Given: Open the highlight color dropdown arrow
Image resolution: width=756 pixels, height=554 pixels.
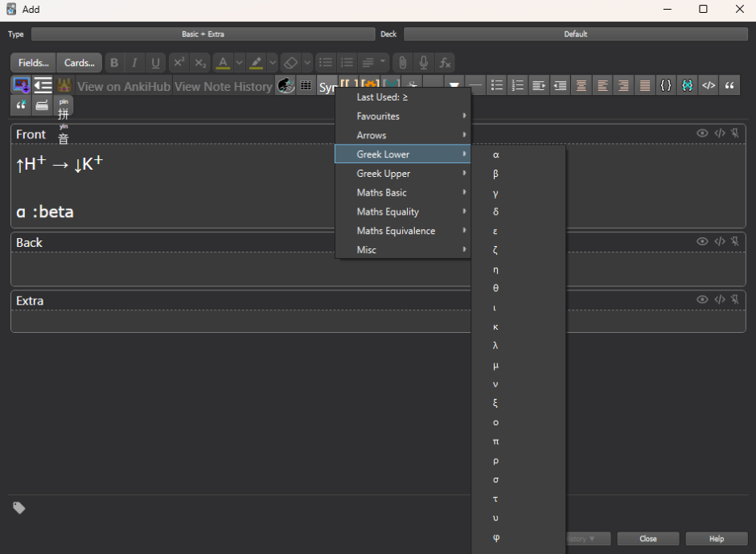Looking at the screenshot, I should tap(273, 63).
